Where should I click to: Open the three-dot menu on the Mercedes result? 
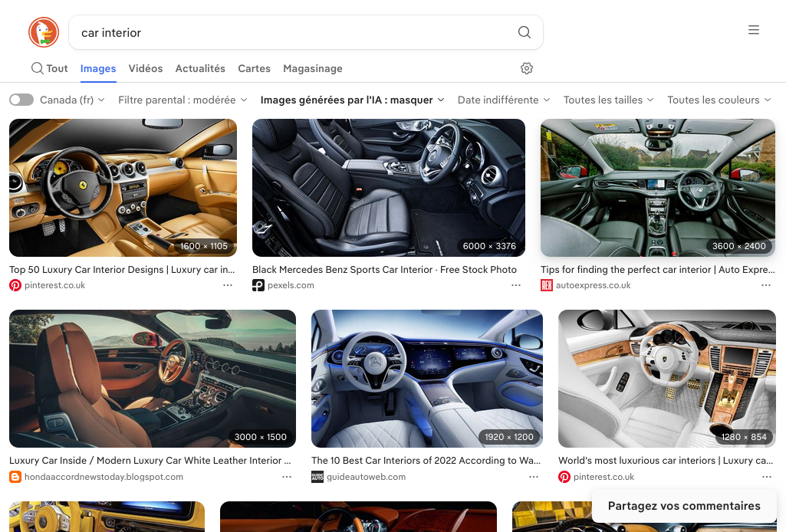point(516,284)
